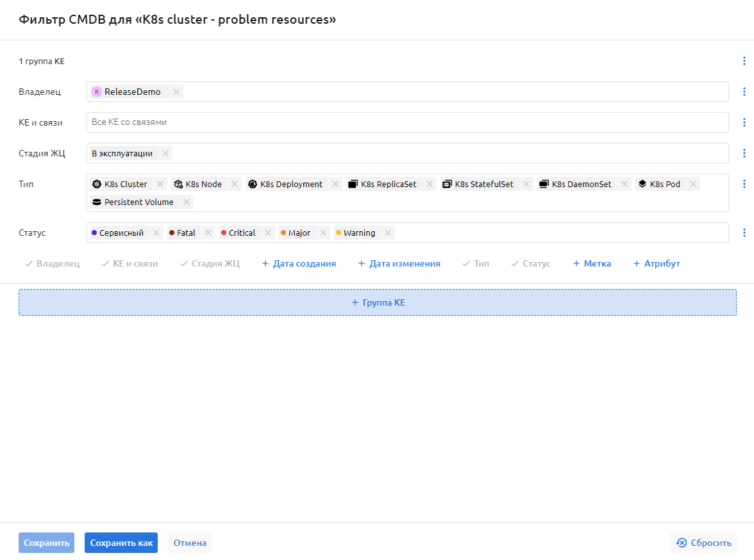Image resolution: width=754 pixels, height=560 pixels.
Task: Remove the K8s Pod type tag
Action: pos(693,185)
